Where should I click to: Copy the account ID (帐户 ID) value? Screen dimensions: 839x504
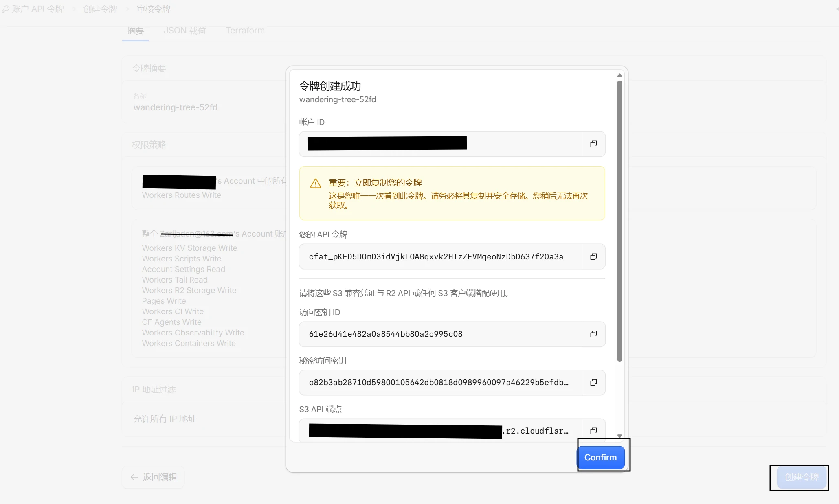point(593,144)
